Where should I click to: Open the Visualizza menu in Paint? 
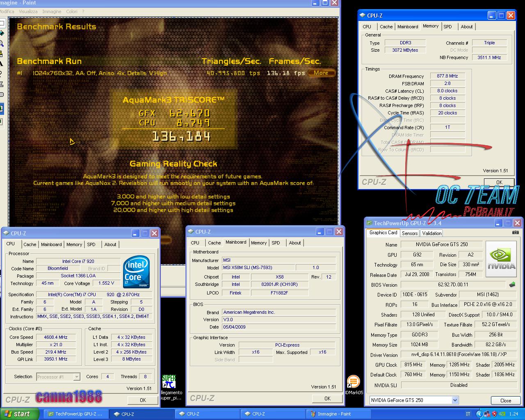[28, 11]
